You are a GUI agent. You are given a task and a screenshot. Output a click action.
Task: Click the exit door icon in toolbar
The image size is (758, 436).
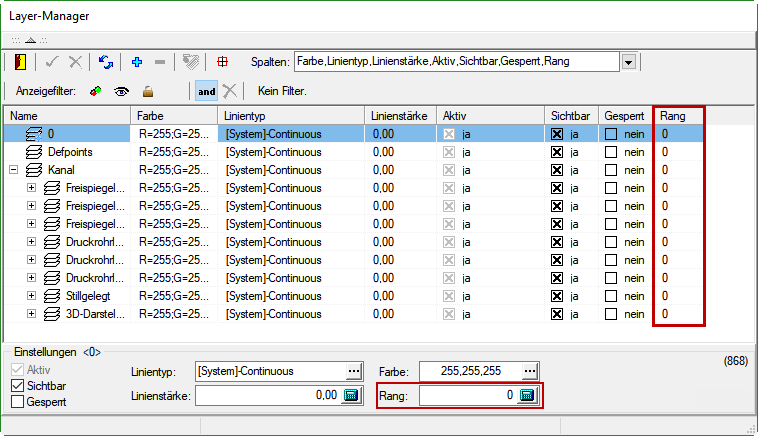click(x=21, y=62)
